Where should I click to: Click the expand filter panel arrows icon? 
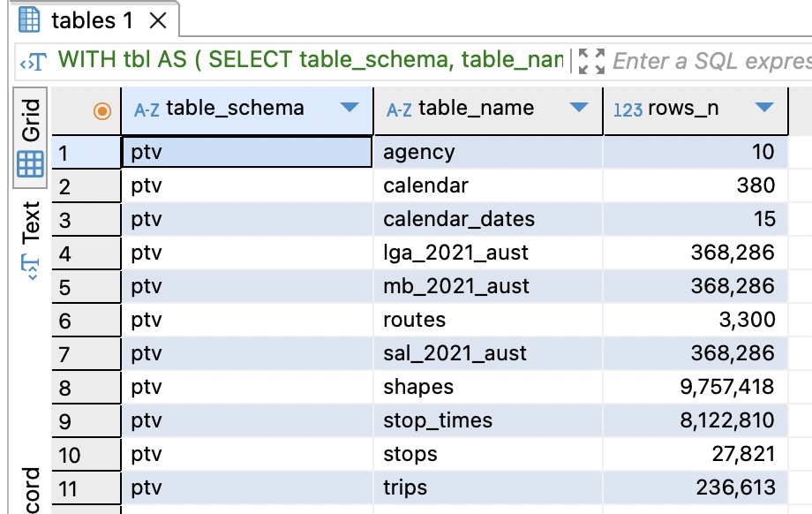[x=590, y=62]
